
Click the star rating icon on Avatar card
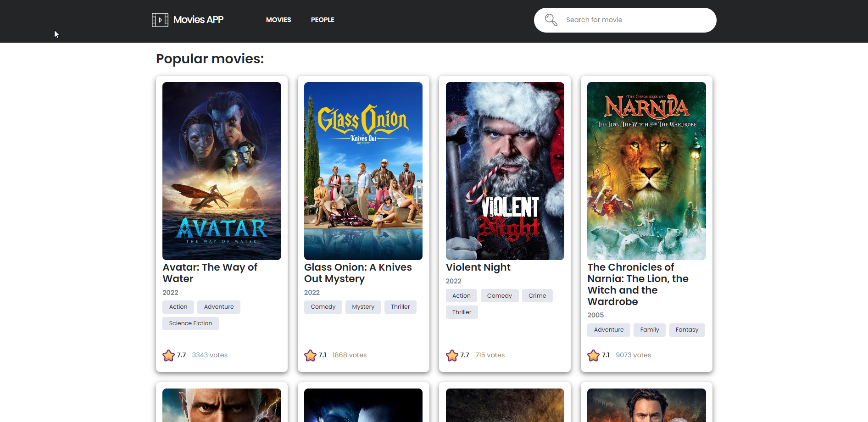click(x=168, y=355)
